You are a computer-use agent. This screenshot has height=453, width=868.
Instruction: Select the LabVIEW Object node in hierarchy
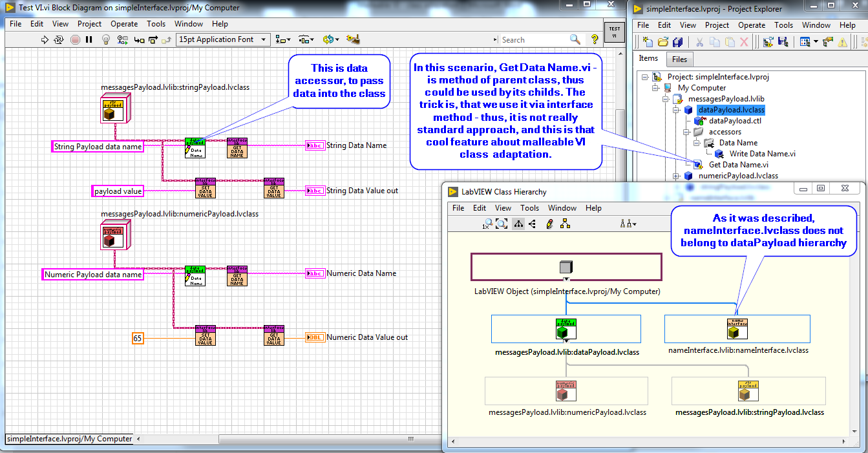pos(566,267)
